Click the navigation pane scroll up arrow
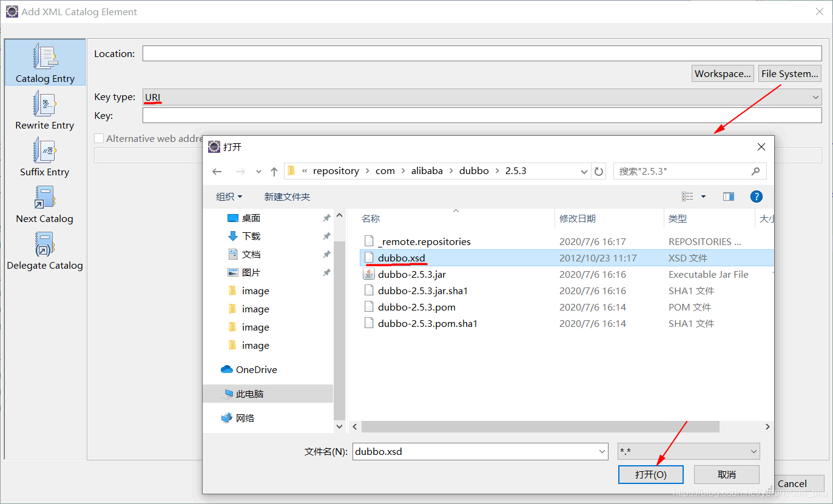The height and width of the screenshot is (504, 833). pyautogui.click(x=340, y=215)
